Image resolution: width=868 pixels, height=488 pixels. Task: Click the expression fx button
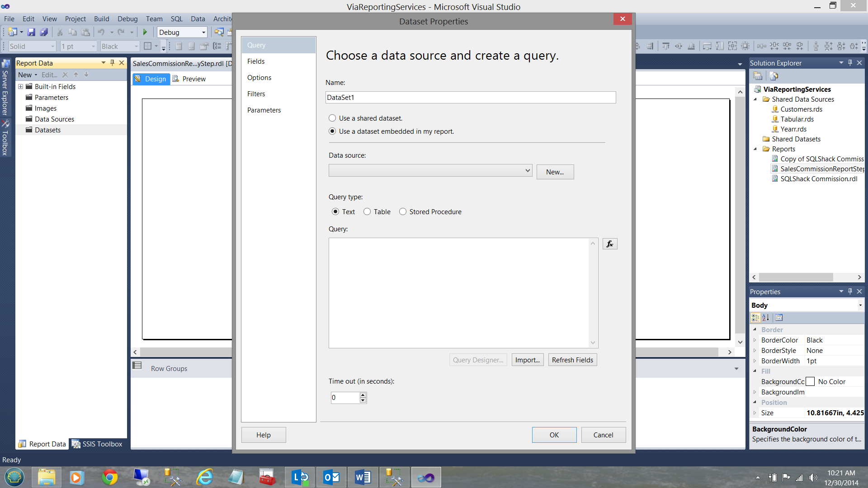pyautogui.click(x=609, y=244)
